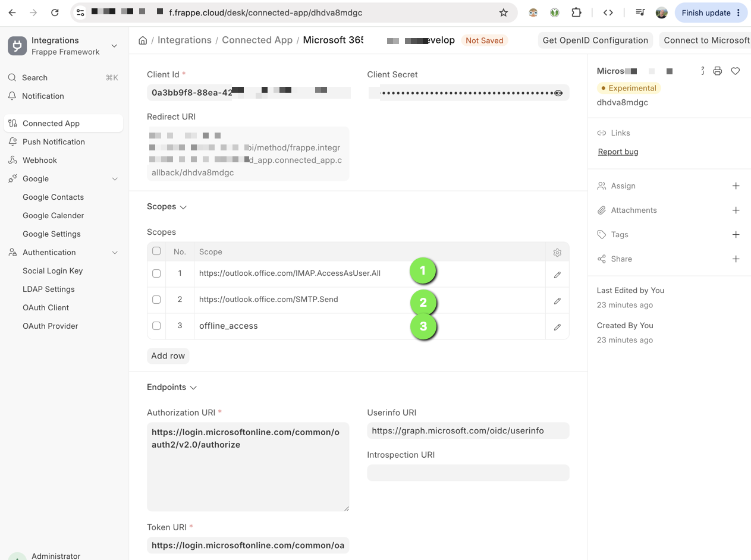Viewport: 751px width, 560px height.
Task: Open the green circle extension icon
Action: pyautogui.click(x=554, y=12)
